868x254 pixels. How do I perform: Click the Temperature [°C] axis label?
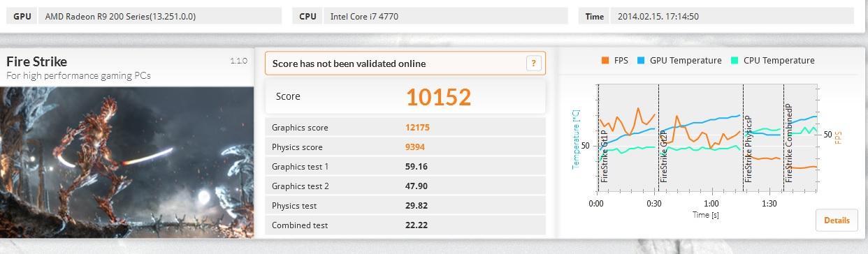click(x=577, y=139)
